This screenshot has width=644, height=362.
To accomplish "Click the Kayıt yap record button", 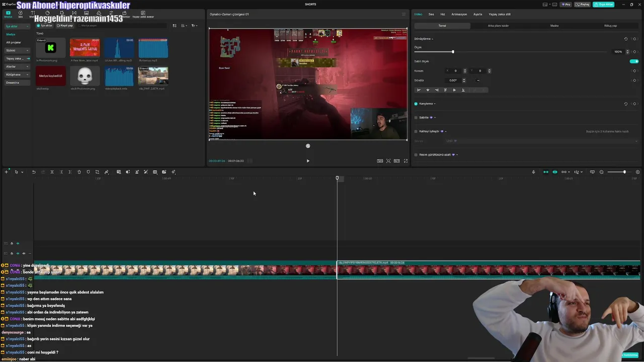I will (x=65, y=26).
